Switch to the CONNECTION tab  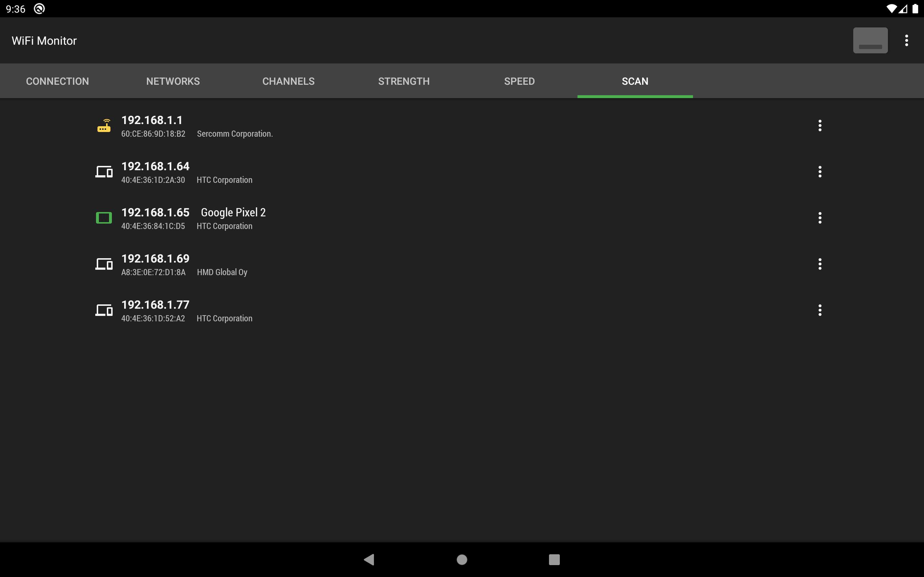[57, 81]
